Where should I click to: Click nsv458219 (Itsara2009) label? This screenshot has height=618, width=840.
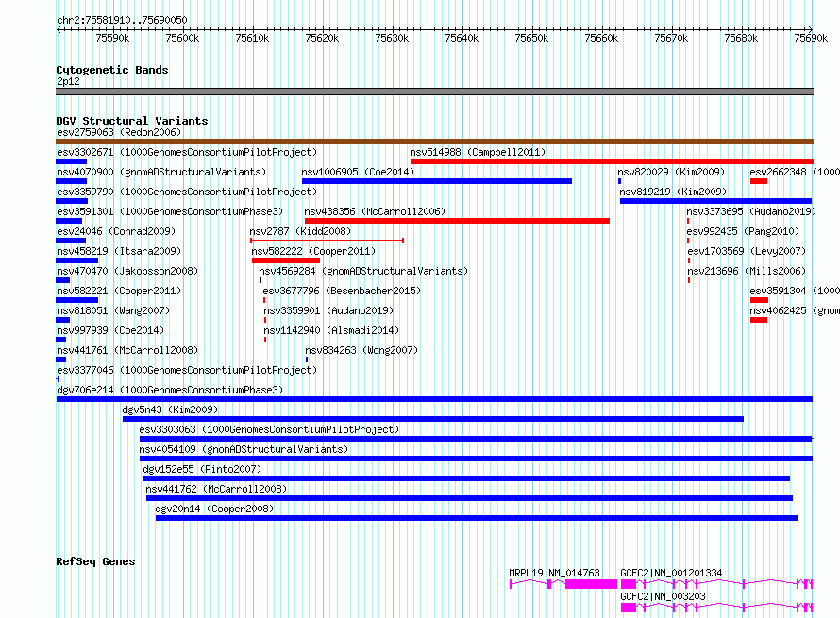(119, 251)
